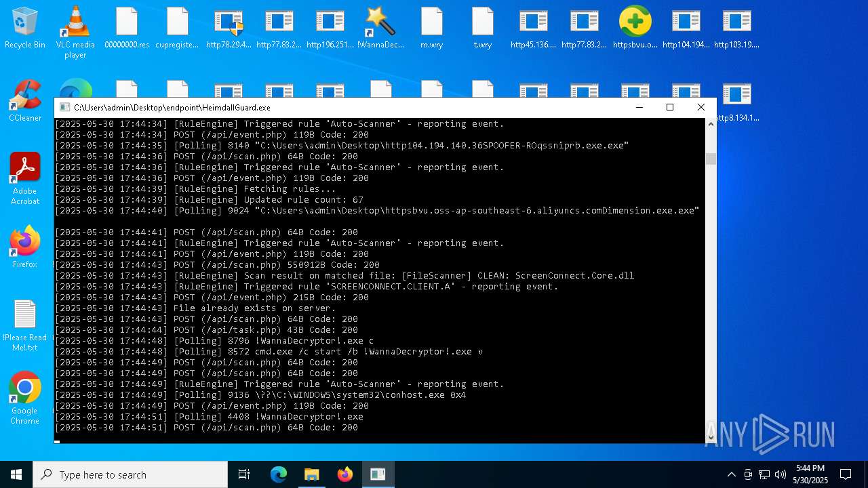The width and height of the screenshot is (868, 488).
Task: Open Task View from the taskbar
Action: pyautogui.click(x=244, y=474)
